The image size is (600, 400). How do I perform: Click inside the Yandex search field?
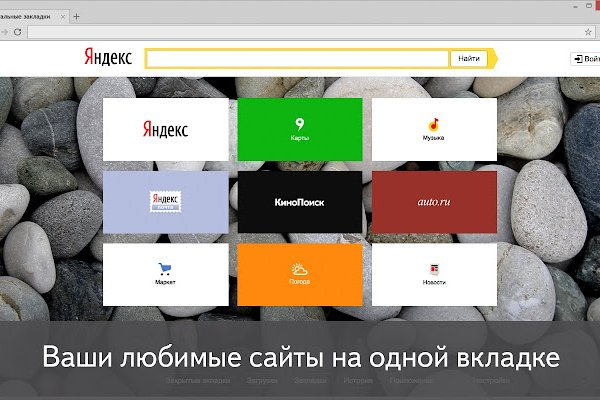(297, 59)
